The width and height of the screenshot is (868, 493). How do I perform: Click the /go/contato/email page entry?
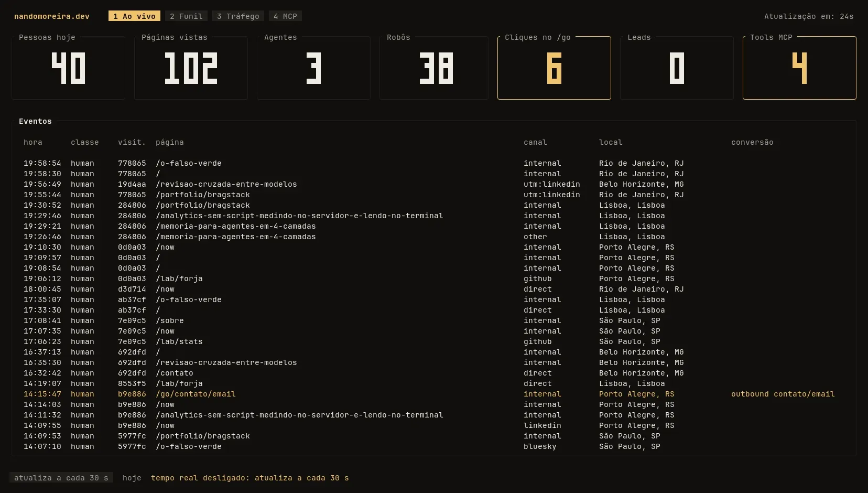196,394
